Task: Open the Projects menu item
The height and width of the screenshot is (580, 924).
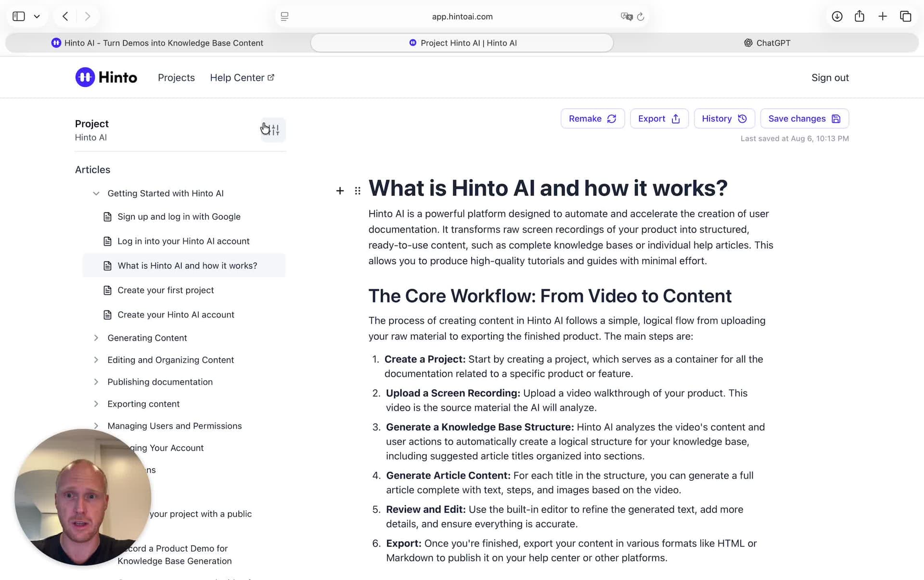Action: pyautogui.click(x=176, y=77)
